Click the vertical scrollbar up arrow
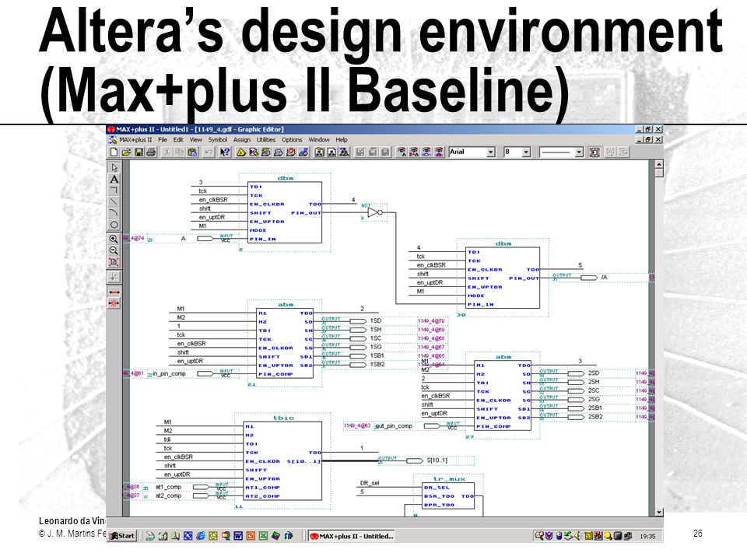This screenshot has height=560, width=747. point(659,164)
